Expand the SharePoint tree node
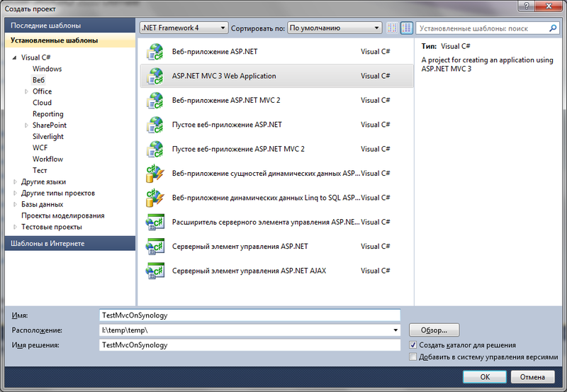The width and height of the screenshot is (567, 392). 26,125
